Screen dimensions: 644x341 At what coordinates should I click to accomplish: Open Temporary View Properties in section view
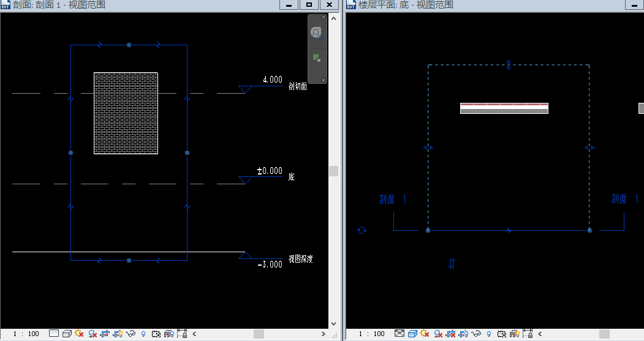click(156, 334)
